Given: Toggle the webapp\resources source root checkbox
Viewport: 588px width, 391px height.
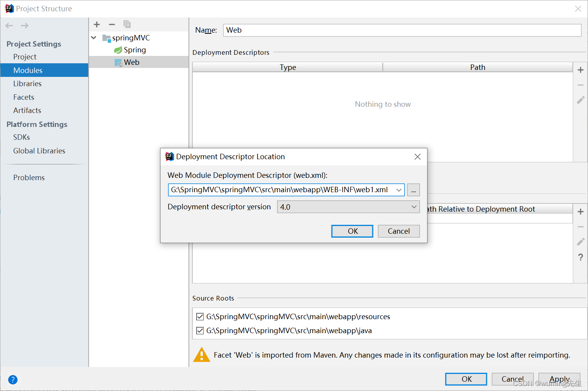Looking at the screenshot, I should point(200,316).
